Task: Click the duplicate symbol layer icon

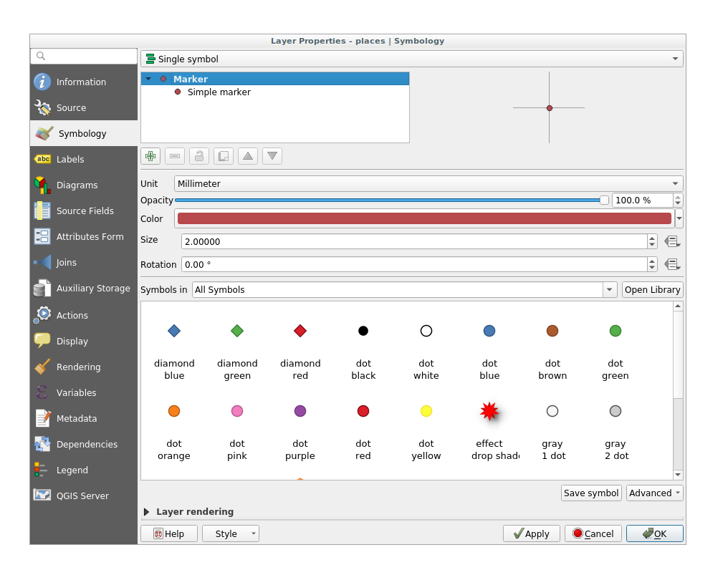Action: (224, 156)
